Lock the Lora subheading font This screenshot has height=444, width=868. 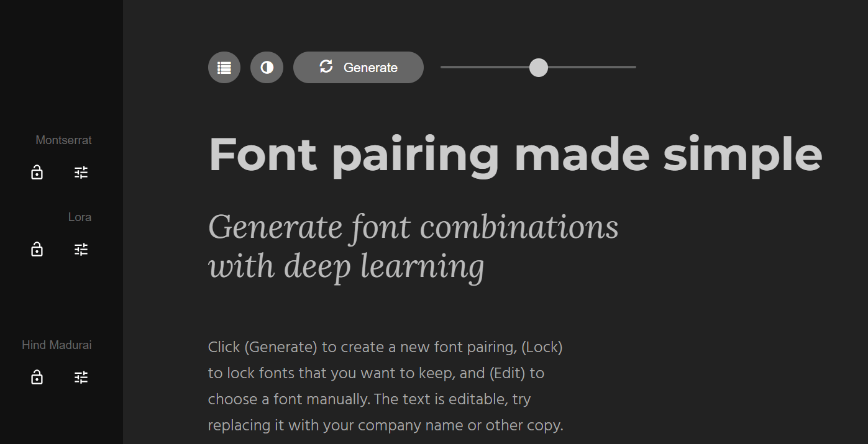pos(37,250)
